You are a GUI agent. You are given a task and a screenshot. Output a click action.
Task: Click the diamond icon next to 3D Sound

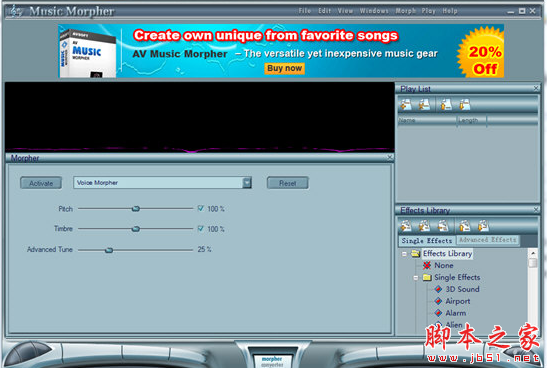[438, 289]
